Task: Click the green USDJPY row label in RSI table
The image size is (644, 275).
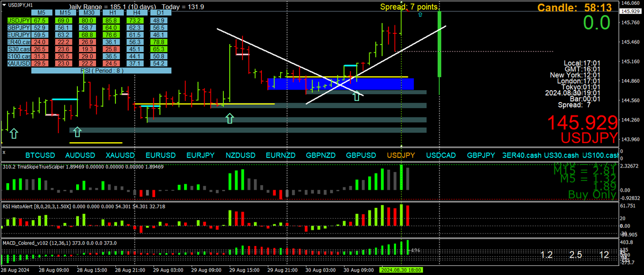Action: click(19, 20)
